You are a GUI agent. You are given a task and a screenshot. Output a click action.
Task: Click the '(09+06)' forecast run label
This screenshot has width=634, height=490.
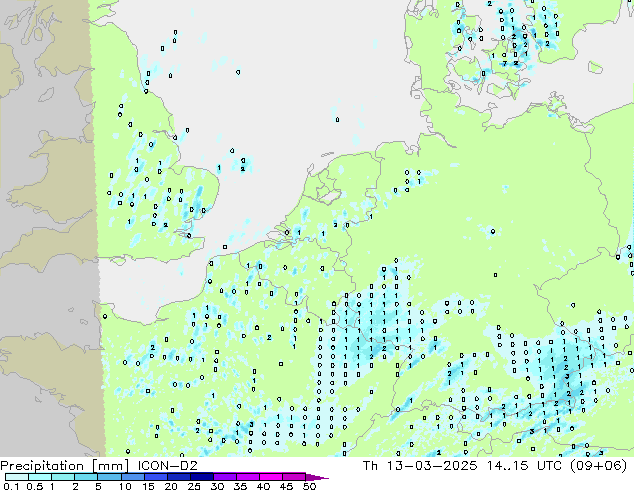(x=599, y=466)
